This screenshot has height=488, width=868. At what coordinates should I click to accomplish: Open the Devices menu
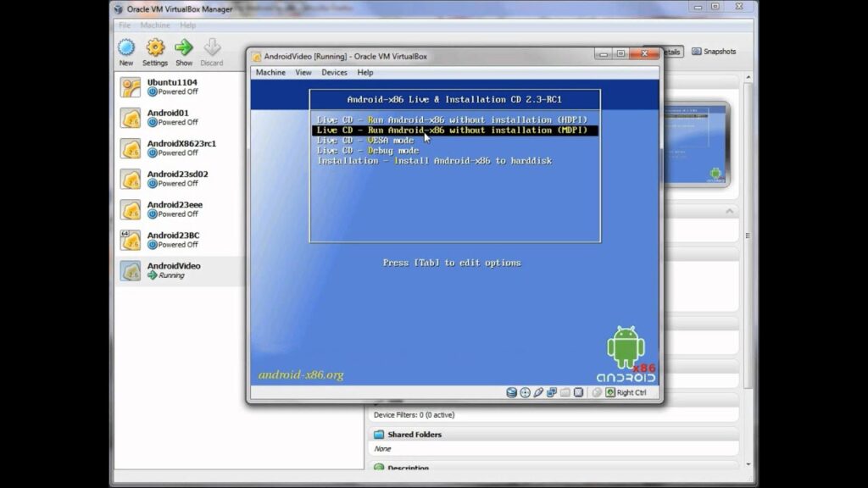tap(334, 72)
